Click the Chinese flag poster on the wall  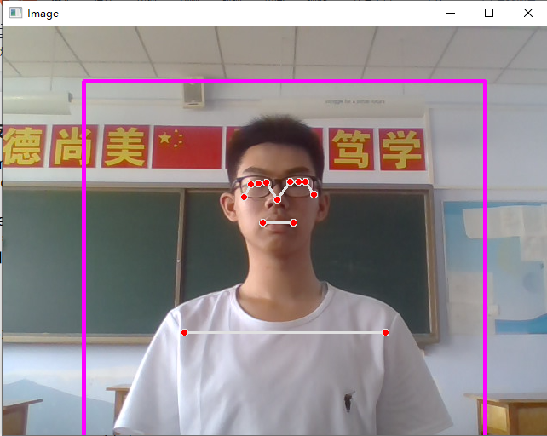click(187, 147)
